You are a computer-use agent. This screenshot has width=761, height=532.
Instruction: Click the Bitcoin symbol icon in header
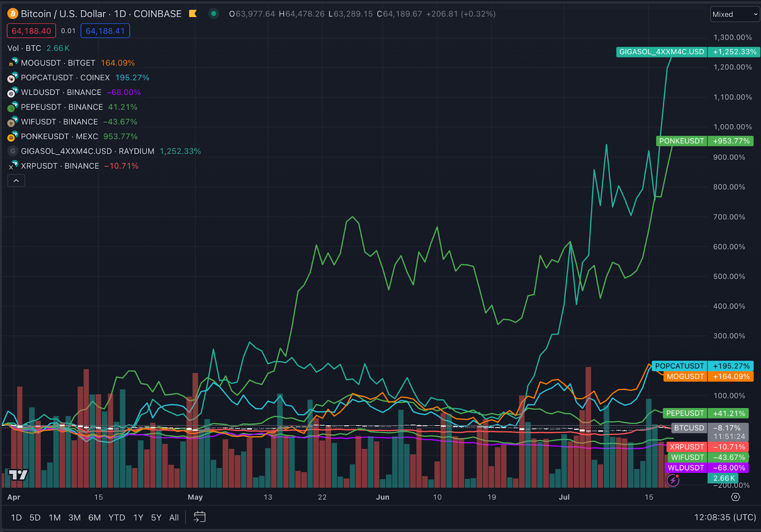(13, 14)
